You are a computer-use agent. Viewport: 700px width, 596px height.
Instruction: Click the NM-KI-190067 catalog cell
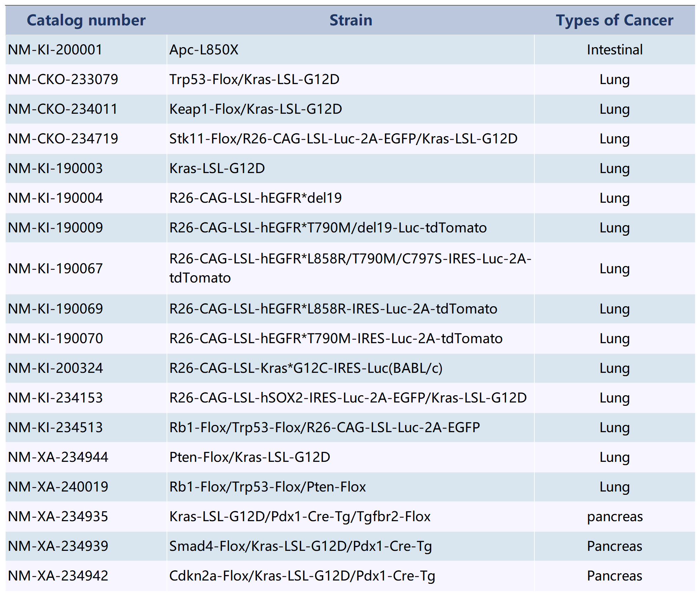(55, 268)
